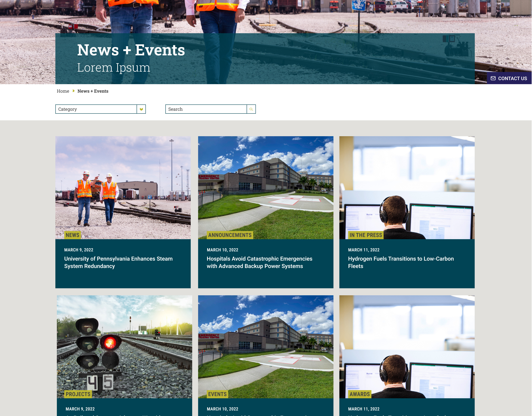
Task: Click headset worker thumbnail in AWARDS card
Action: pyautogui.click(x=407, y=347)
